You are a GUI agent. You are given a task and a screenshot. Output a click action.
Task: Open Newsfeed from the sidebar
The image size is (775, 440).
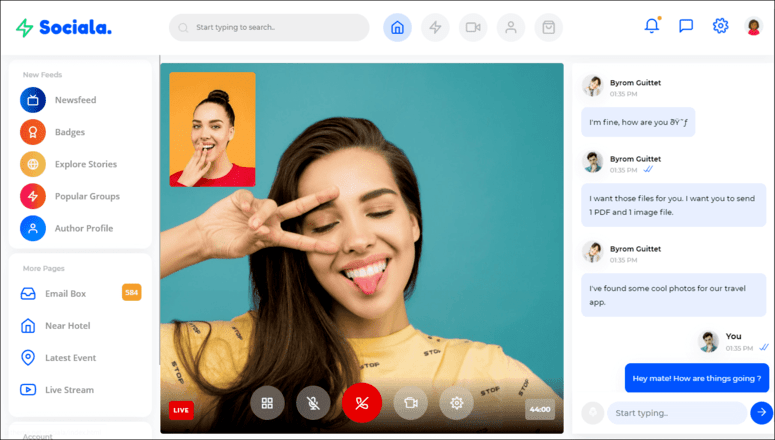click(x=75, y=100)
